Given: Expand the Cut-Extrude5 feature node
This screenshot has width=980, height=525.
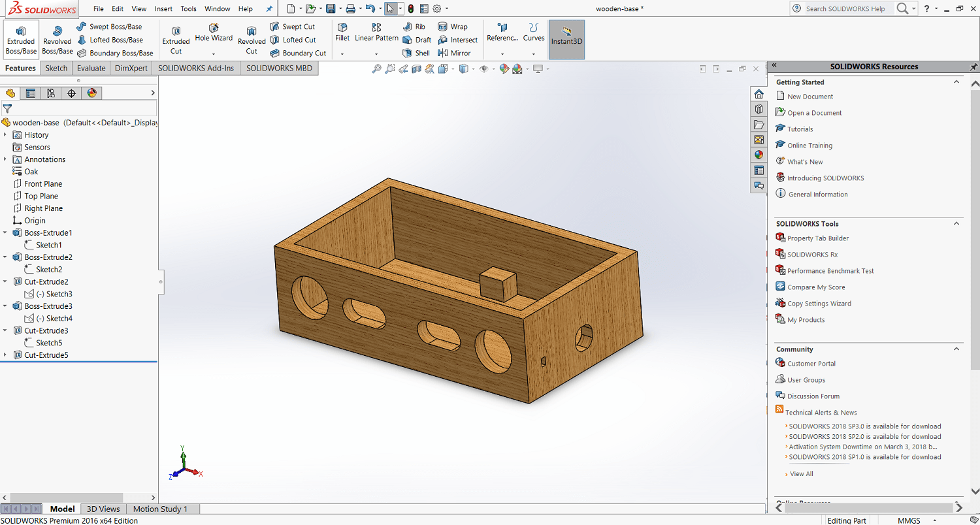Looking at the screenshot, I should coord(5,355).
